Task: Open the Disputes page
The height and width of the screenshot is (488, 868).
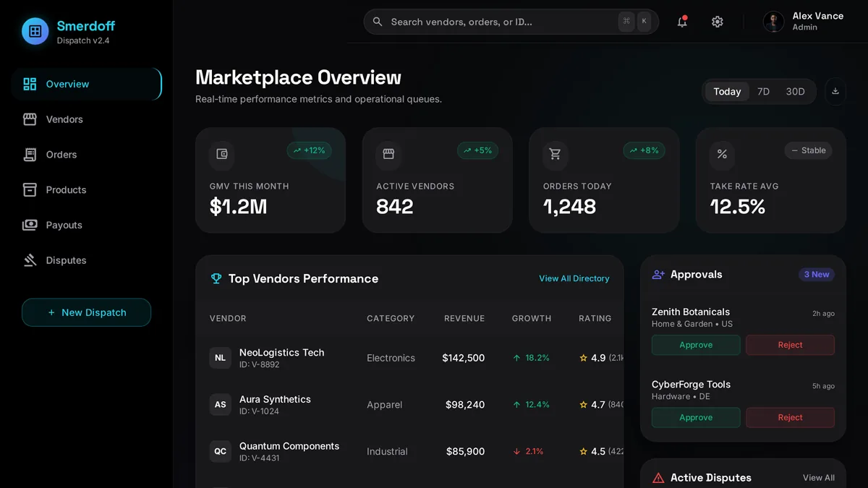Action: click(86, 260)
